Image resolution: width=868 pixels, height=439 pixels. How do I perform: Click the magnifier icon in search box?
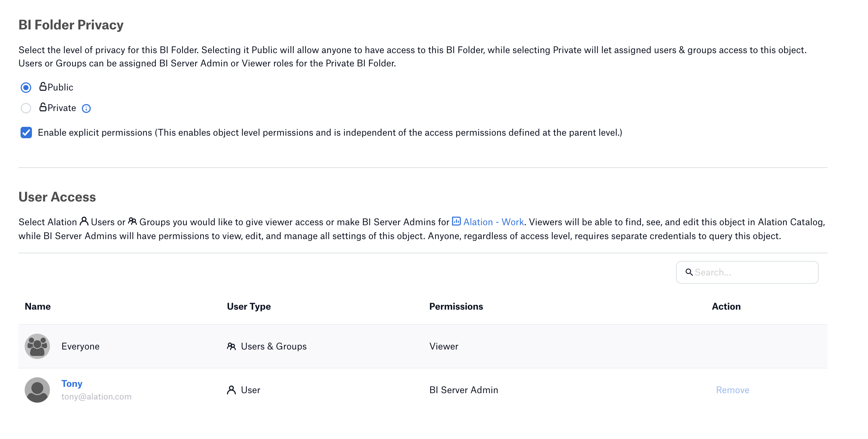689,272
